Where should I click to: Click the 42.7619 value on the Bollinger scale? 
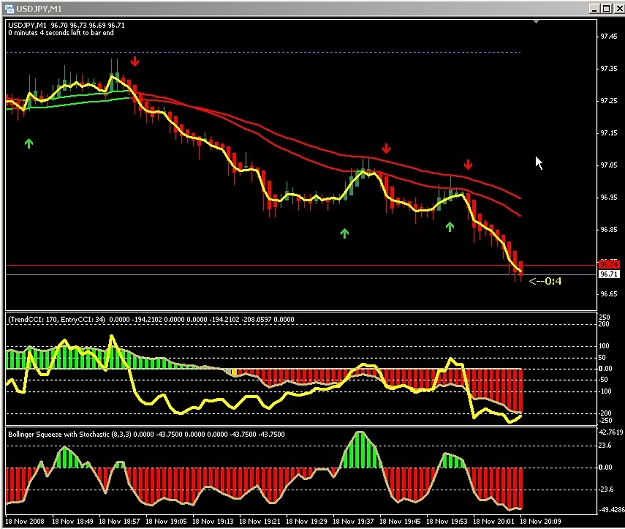click(611, 432)
